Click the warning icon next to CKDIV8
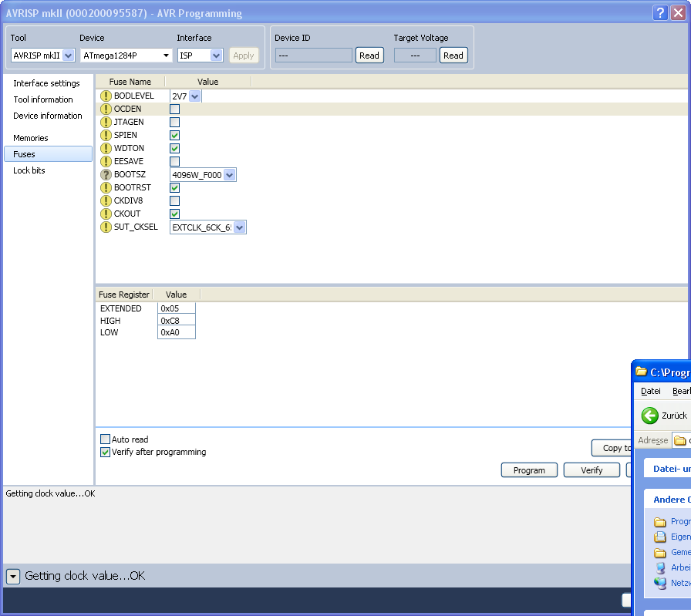This screenshot has width=691, height=616. click(x=106, y=201)
